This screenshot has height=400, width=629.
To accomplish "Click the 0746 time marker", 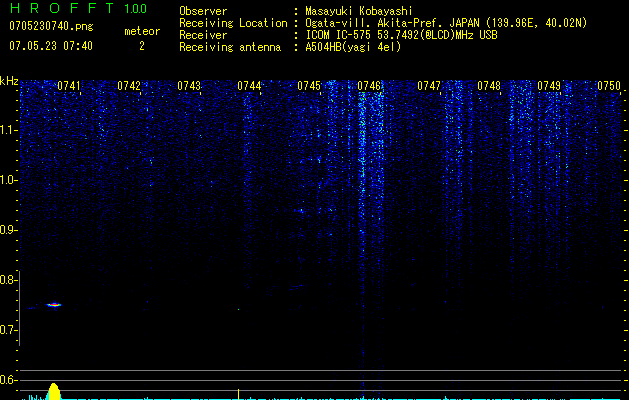I will (x=369, y=86).
